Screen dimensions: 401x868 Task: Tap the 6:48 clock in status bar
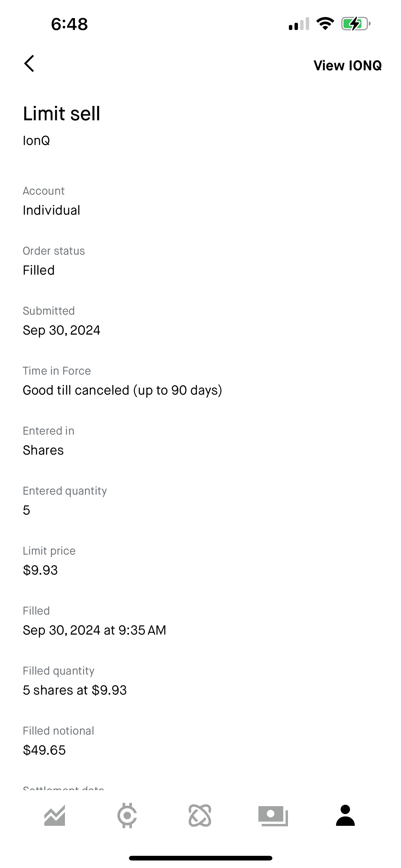(x=69, y=24)
